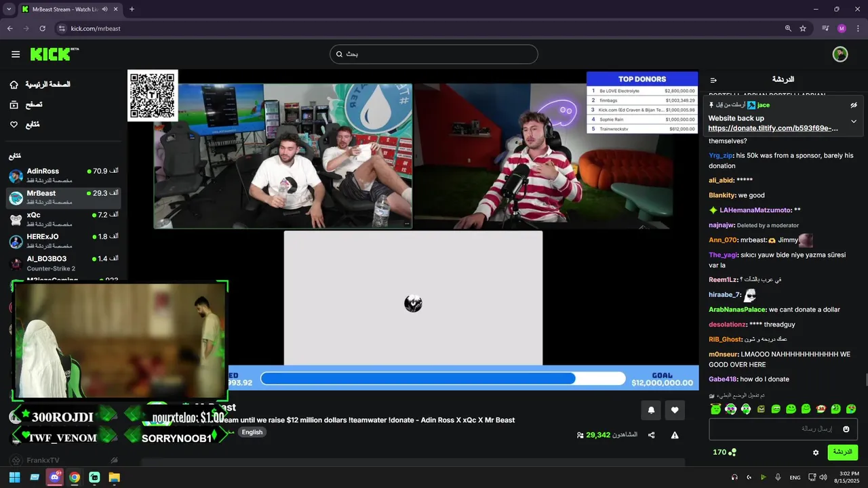Open the user profile avatar menu
Image resolution: width=868 pixels, height=488 pixels.
click(840, 54)
